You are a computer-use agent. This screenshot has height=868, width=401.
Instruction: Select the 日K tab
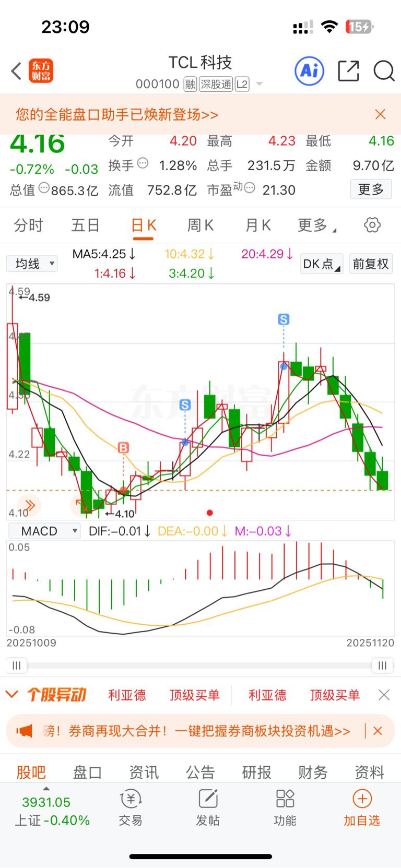(143, 225)
